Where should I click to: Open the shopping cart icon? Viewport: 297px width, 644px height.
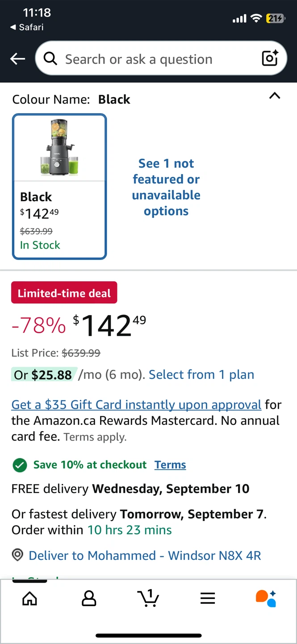tap(148, 598)
